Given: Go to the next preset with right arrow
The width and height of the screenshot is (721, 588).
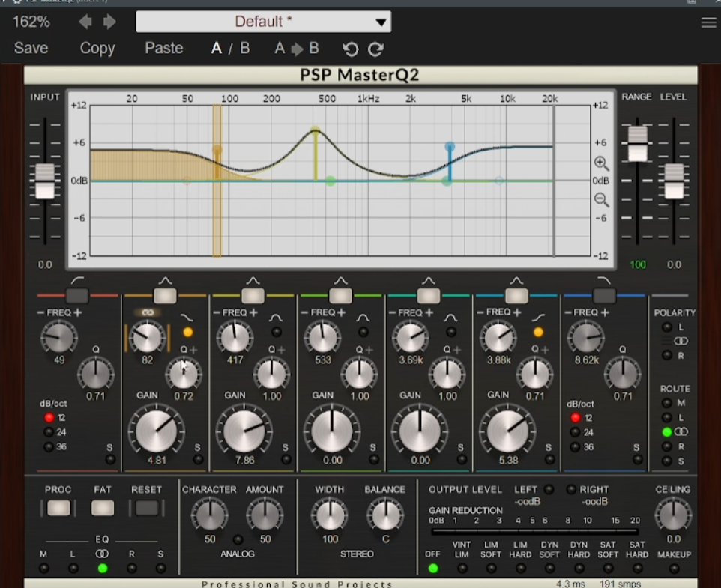Looking at the screenshot, I should pos(109,22).
